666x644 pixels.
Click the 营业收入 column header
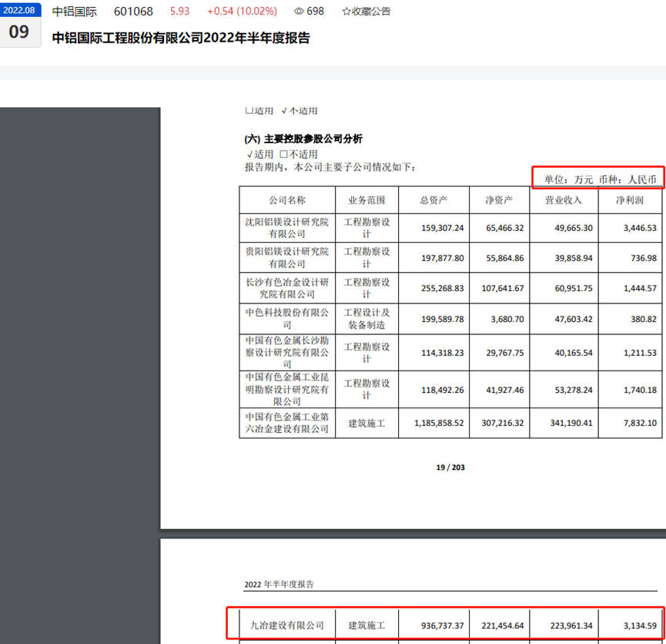pos(564,200)
